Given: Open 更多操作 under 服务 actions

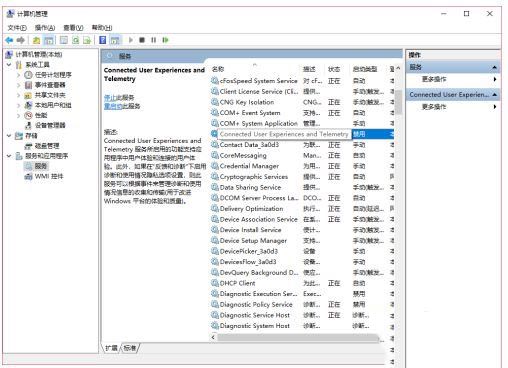Looking at the screenshot, I should [x=434, y=79].
